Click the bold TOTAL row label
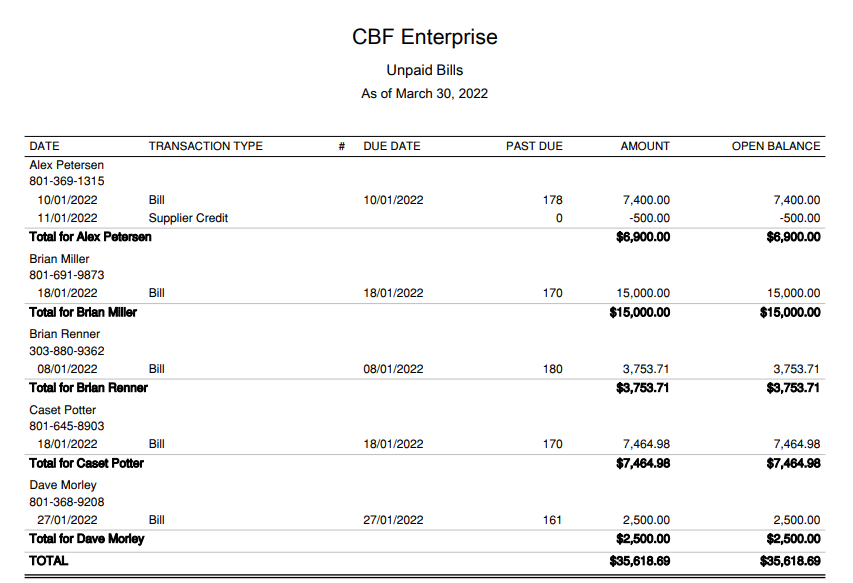Screen dimensions: 853x583 coord(49,561)
